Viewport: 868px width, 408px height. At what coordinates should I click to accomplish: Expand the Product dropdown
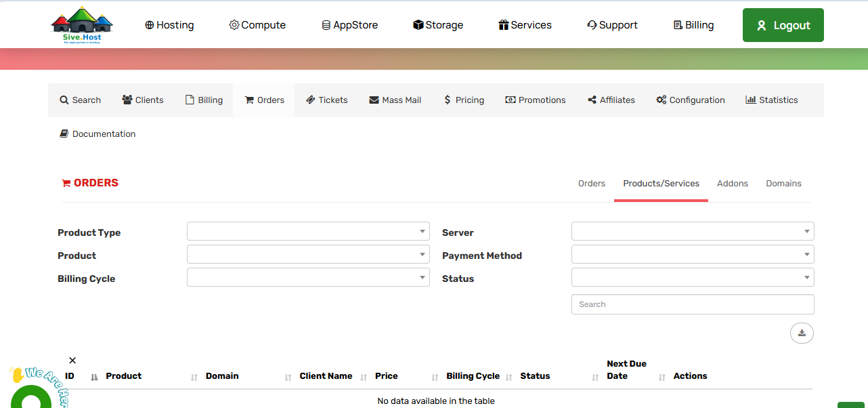pos(308,255)
